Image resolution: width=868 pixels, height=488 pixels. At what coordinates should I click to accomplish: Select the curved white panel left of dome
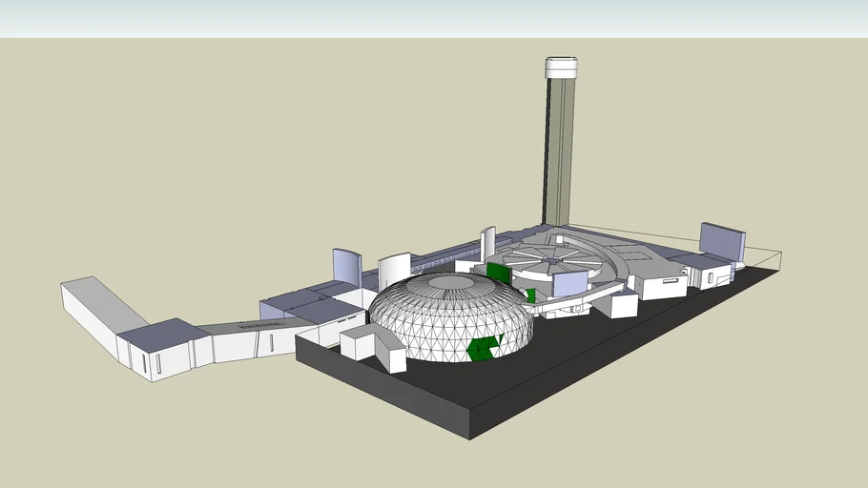tap(393, 269)
